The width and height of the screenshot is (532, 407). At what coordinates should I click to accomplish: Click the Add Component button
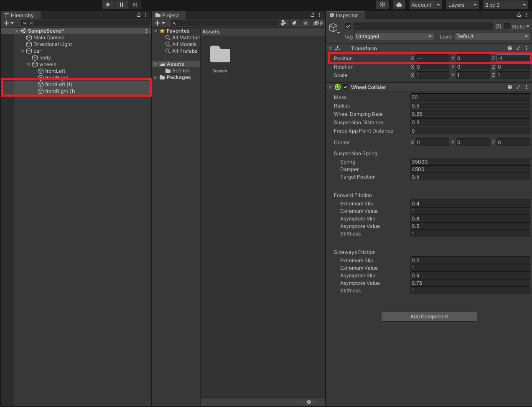[429, 317]
